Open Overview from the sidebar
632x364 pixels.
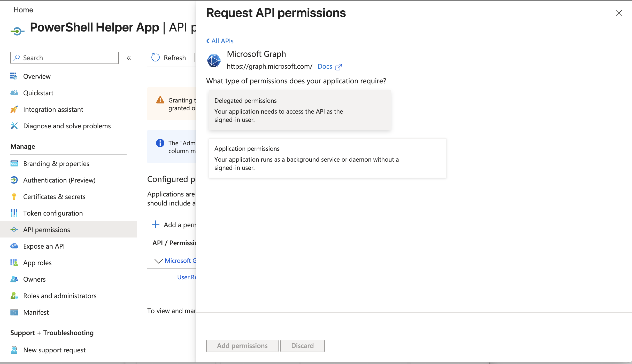coord(37,76)
